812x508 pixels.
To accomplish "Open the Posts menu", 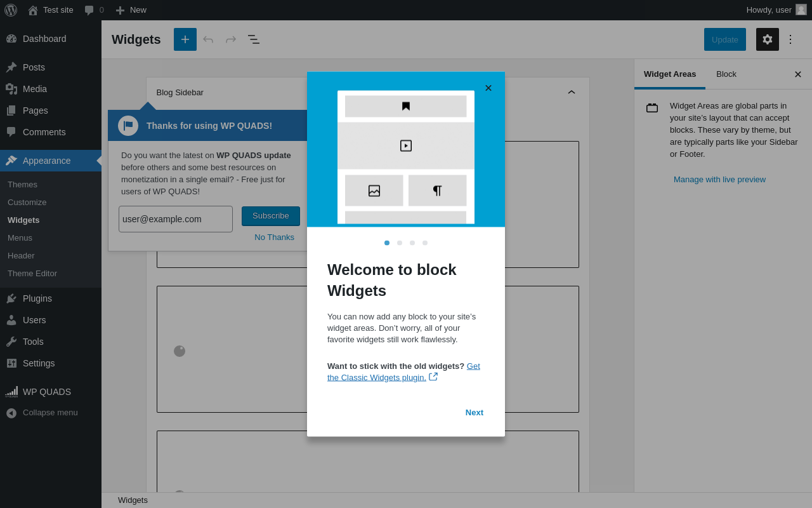I will coord(51,67).
